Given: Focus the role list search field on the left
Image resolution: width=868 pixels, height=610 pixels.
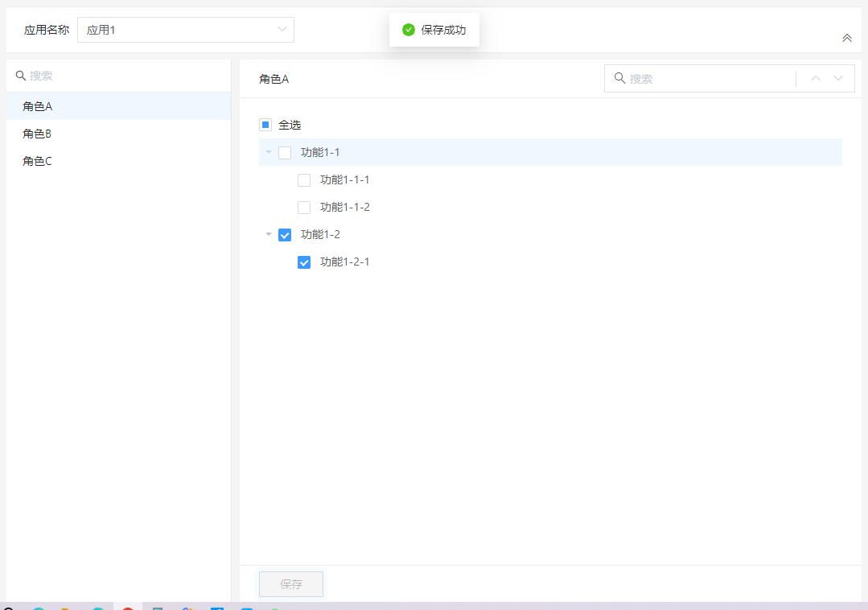Looking at the screenshot, I should pos(121,76).
